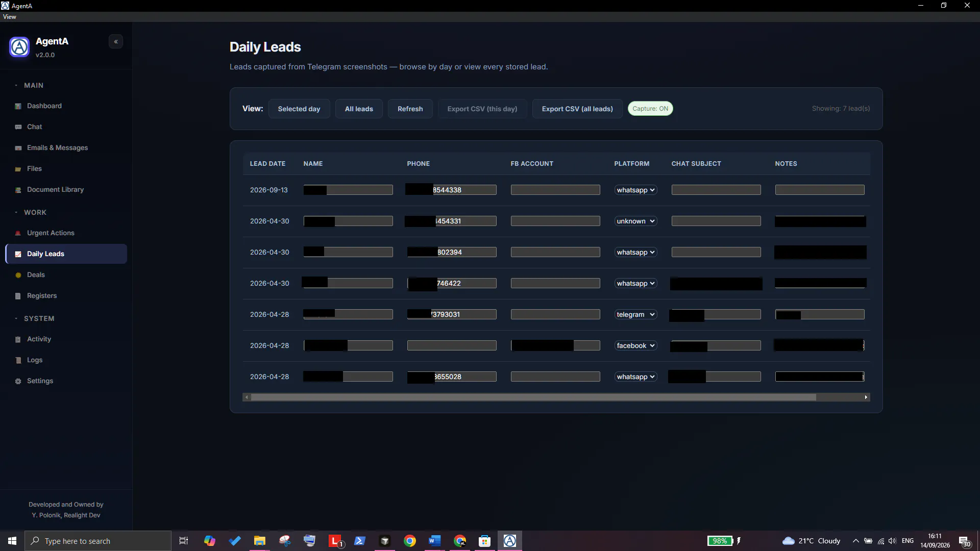Open Urgent Actions siren icon
Viewport: 980px width, 551px height.
pos(18,233)
